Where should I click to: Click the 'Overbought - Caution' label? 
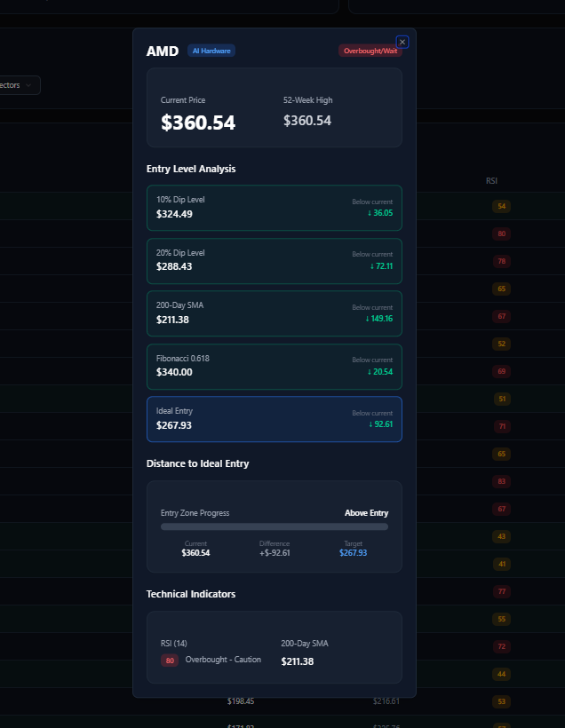coord(223,660)
